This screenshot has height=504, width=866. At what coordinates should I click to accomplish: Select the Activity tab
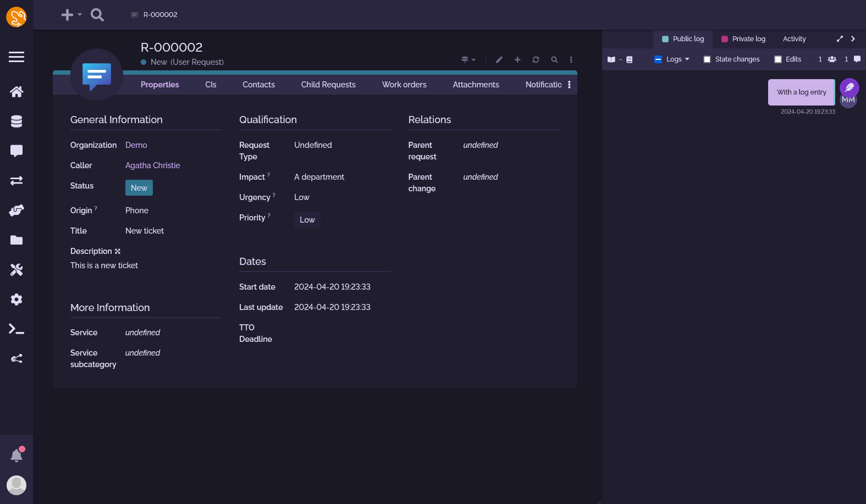(794, 39)
